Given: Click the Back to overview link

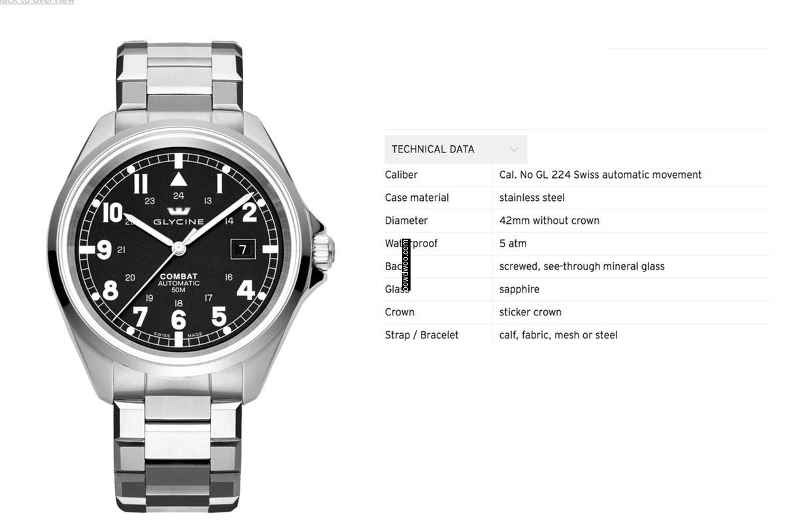Looking at the screenshot, I should pyautogui.click(x=36, y=2).
